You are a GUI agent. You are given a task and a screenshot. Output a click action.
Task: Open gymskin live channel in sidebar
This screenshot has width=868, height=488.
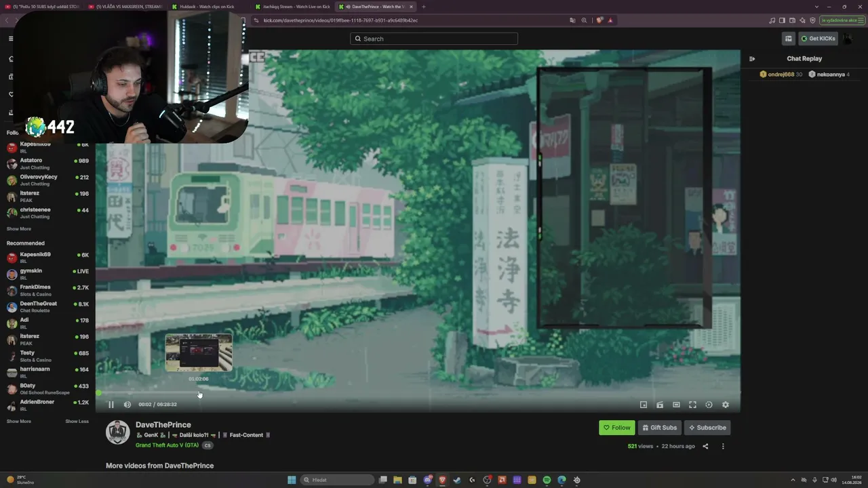coord(47,274)
